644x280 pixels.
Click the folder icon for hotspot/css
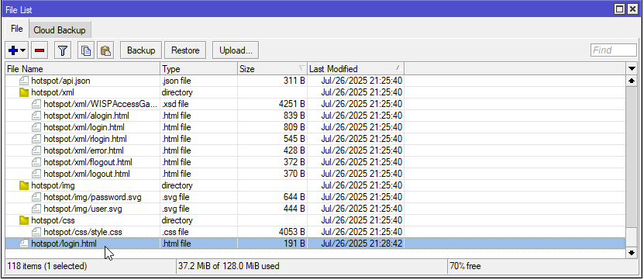24,220
